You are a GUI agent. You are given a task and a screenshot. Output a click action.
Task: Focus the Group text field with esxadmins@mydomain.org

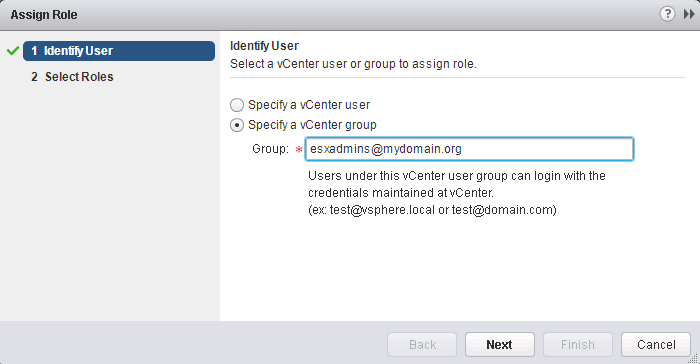[469, 149]
